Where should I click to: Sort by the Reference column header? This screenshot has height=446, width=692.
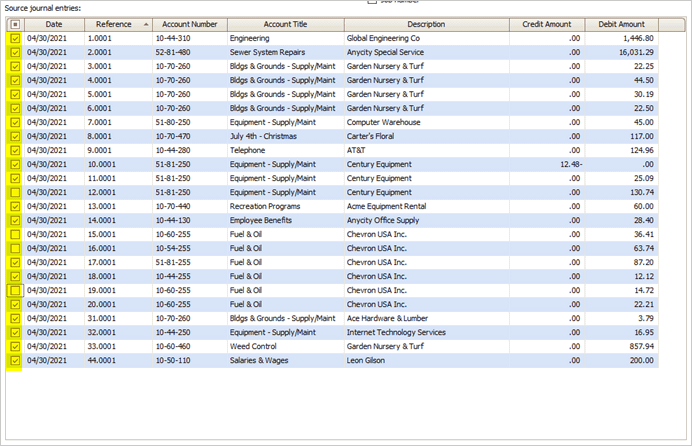pyautogui.click(x=118, y=25)
